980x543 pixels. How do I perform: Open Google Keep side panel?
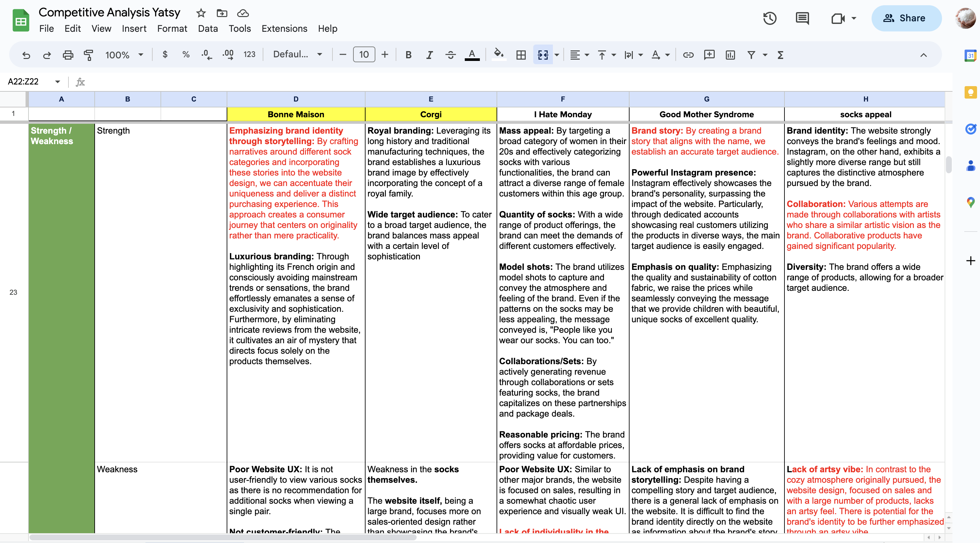[x=971, y=92]
